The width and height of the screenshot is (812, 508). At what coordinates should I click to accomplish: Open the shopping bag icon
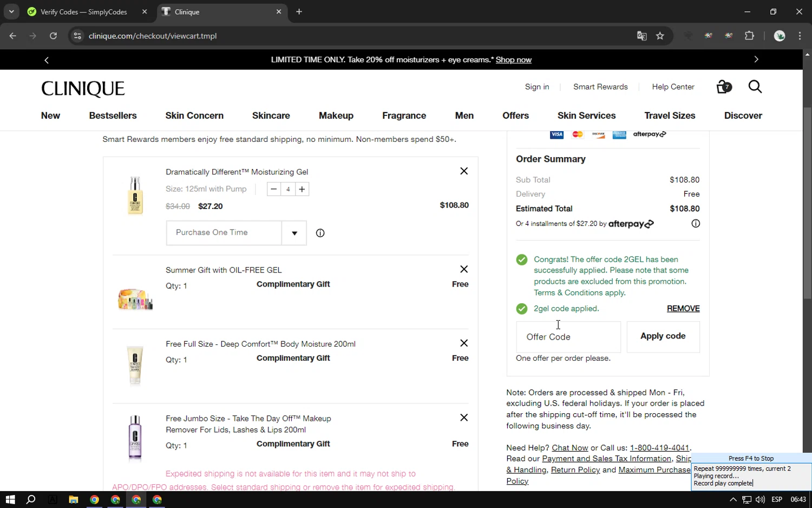click(723, 87)
